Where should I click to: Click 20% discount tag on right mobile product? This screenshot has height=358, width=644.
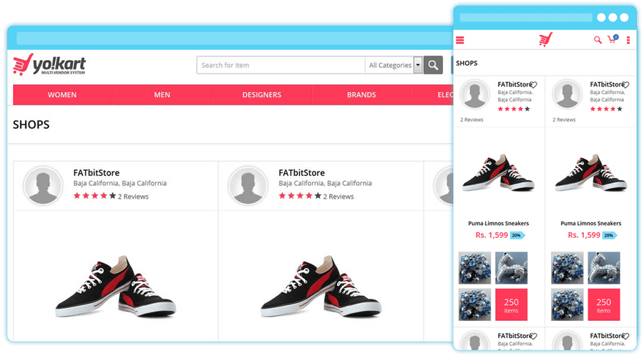point(610,235)
